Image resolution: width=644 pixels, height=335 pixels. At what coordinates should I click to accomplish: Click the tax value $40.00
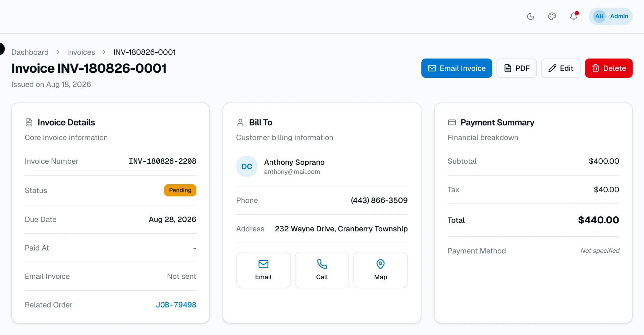(x=606, y=190)
